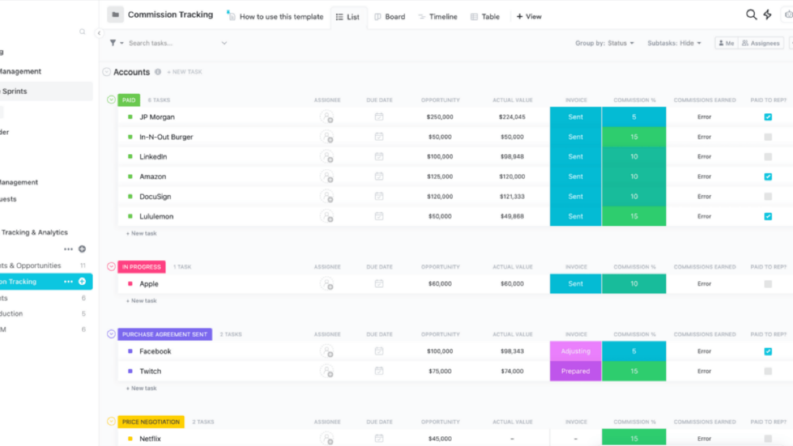Collapse the IN PROGRESS status group
Viewport: 793px width, 446px height.
[x=111, y=266]
